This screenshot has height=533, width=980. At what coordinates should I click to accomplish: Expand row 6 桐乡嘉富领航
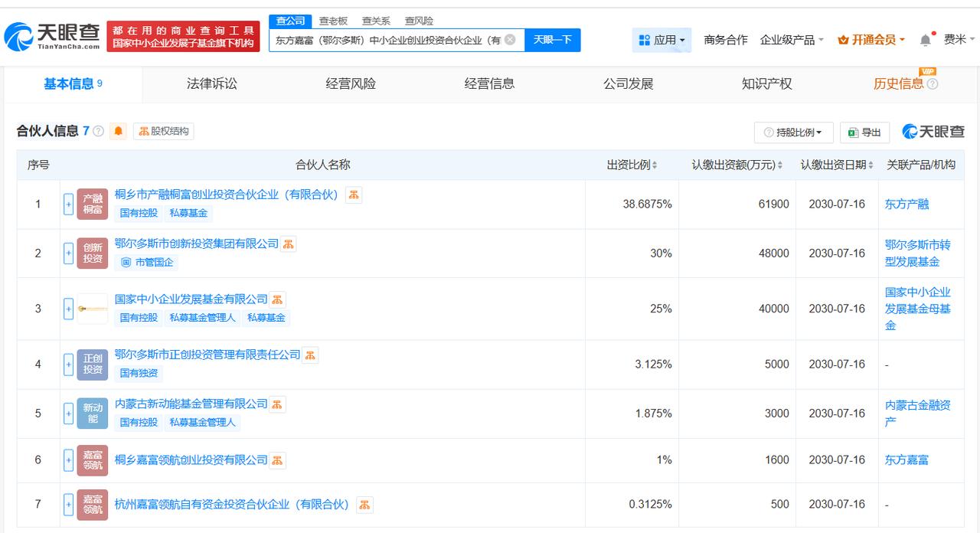(x=68, y=460)
